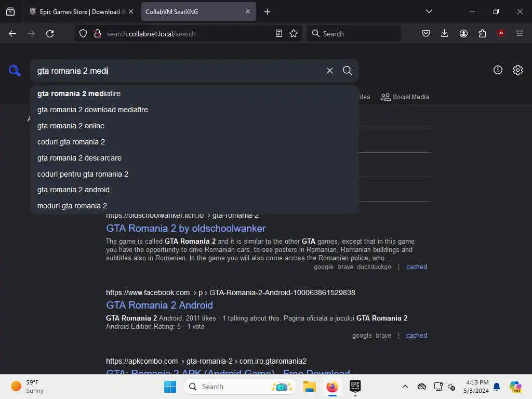Choose suggestion 'gta romania 2 mediafire'
The image size is (532, 399).
(194, 94)
